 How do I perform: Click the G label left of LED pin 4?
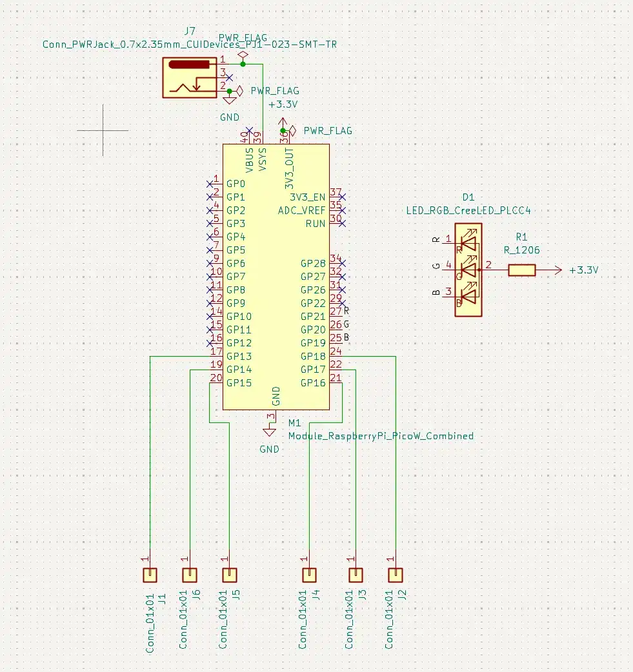pyautogui.click(x=436, y=266)
